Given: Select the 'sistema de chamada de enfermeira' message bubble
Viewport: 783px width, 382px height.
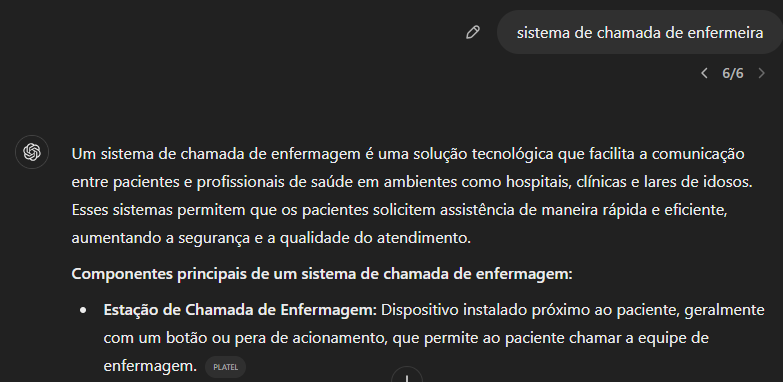Looking at the screenshot, I should (640, 32).
